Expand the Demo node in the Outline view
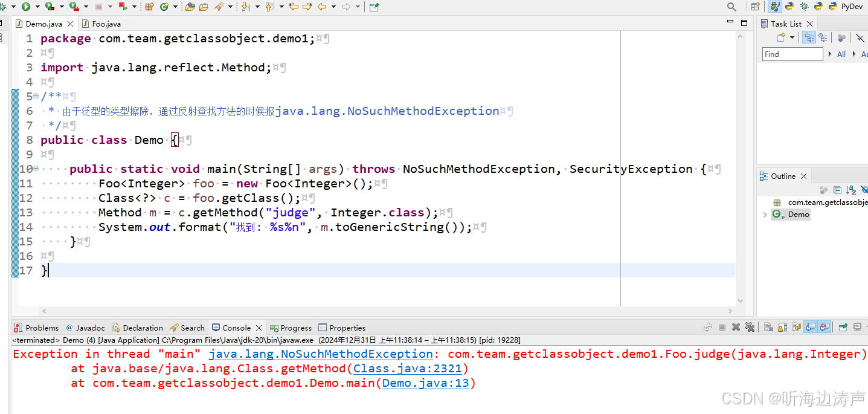The height and width of the screenshot is (414, 868). click(x=765, y=214)
